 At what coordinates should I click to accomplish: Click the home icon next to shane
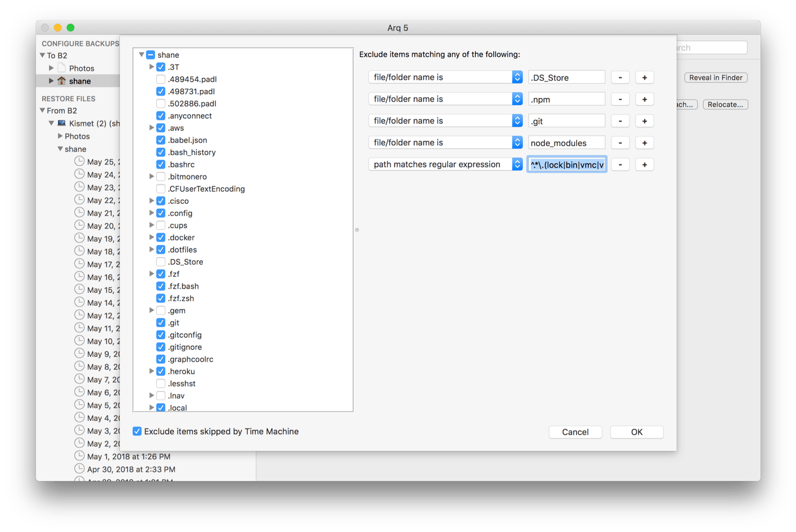click(x=62, y=81)
